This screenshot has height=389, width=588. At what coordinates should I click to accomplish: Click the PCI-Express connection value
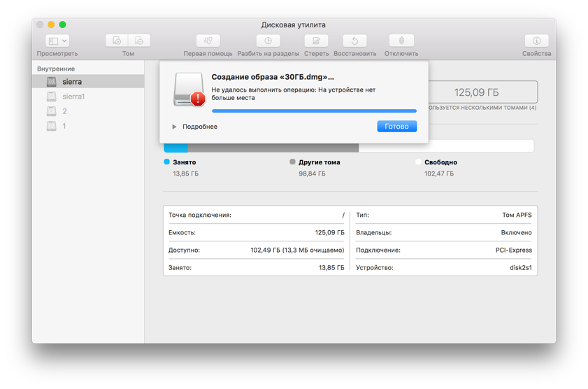[x=514, y=250]
